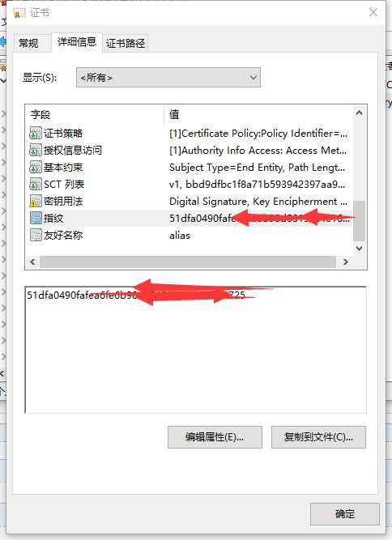
Task: Select the 证书策略 field icon
Action: pos(36,134)
